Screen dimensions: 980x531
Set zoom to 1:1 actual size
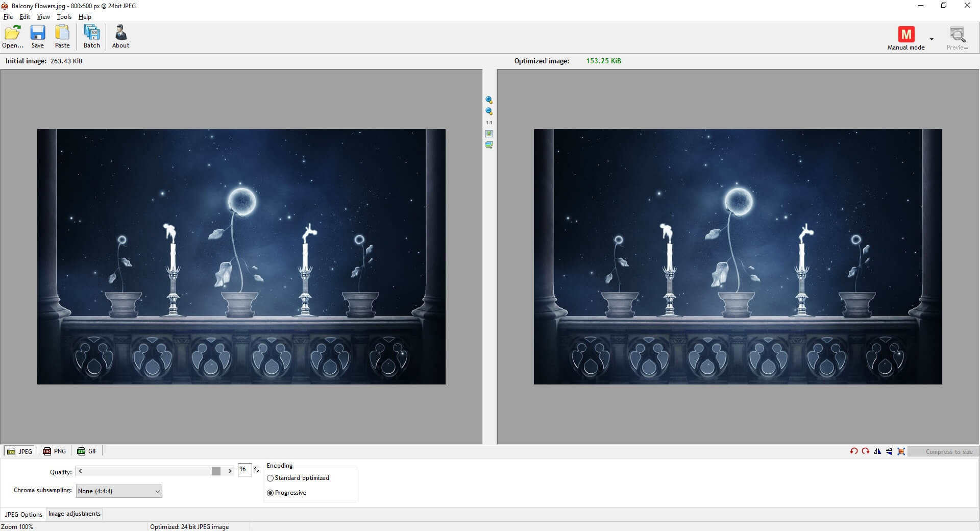pyautogui.click(x=489, y=123)
